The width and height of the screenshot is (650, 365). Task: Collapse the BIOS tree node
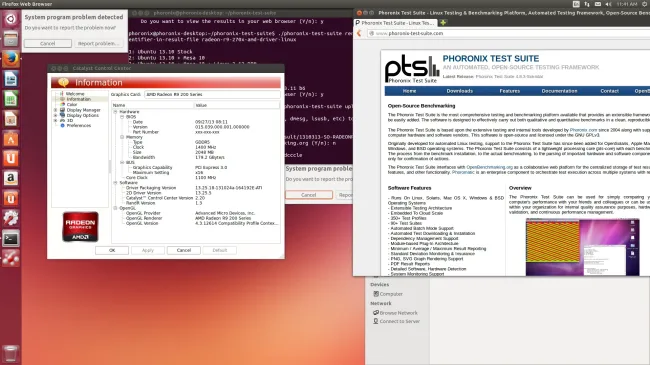coord(122,117)
